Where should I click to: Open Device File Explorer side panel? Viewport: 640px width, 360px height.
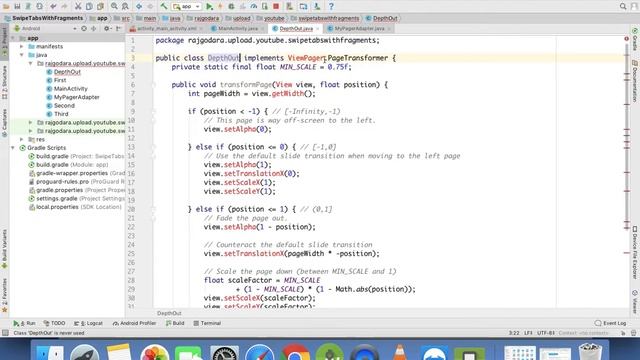[x=635, y=252]
